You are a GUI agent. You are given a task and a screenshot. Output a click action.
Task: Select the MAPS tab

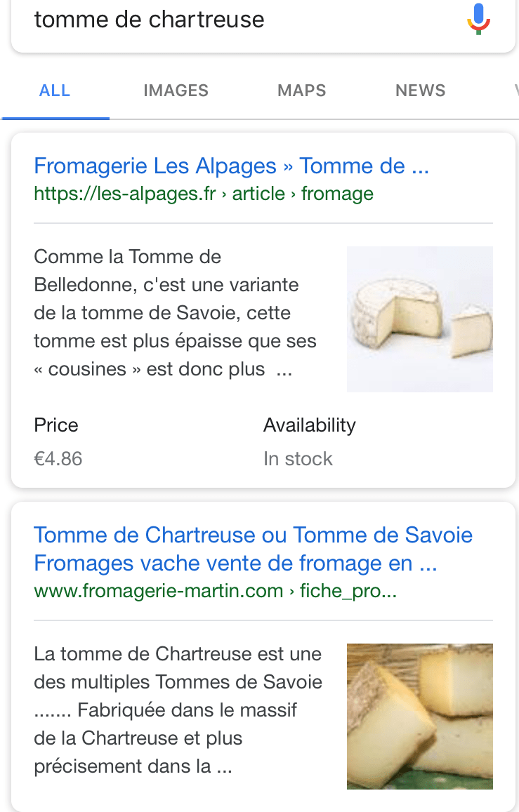[302, 91]
